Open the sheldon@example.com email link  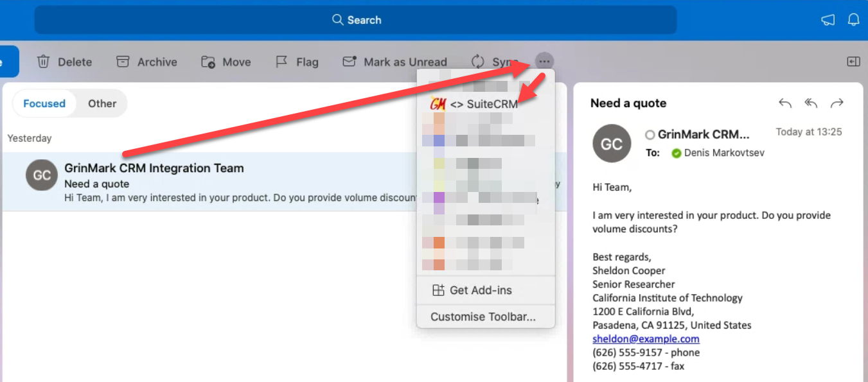646,339
